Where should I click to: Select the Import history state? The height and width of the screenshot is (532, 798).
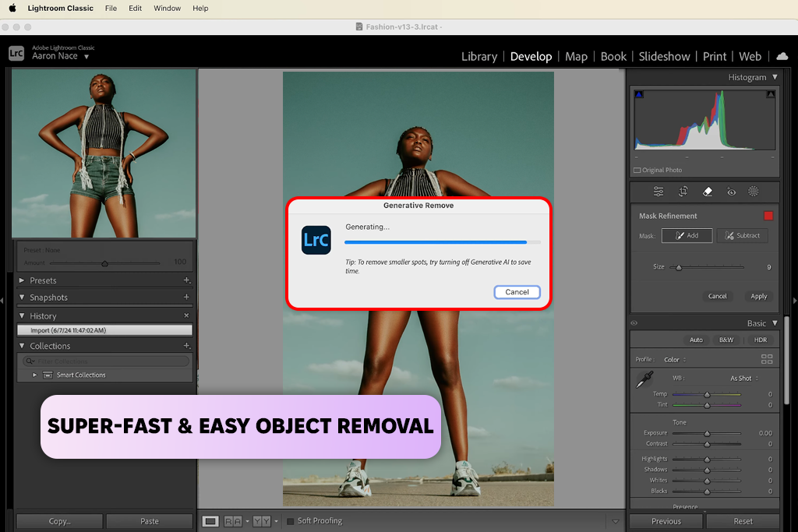(105, 330)
